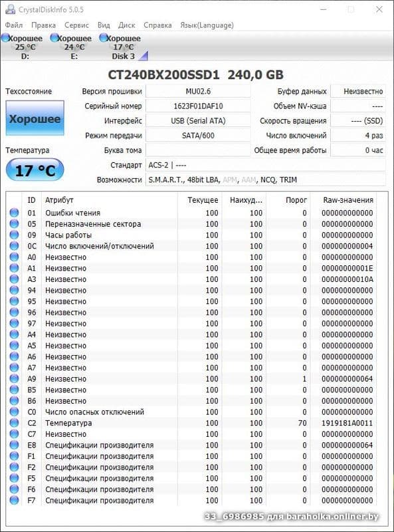Viewport: 394px width, 532px height.
Task: Click the transfer mode field SATA/600
Action: point(198,136)
